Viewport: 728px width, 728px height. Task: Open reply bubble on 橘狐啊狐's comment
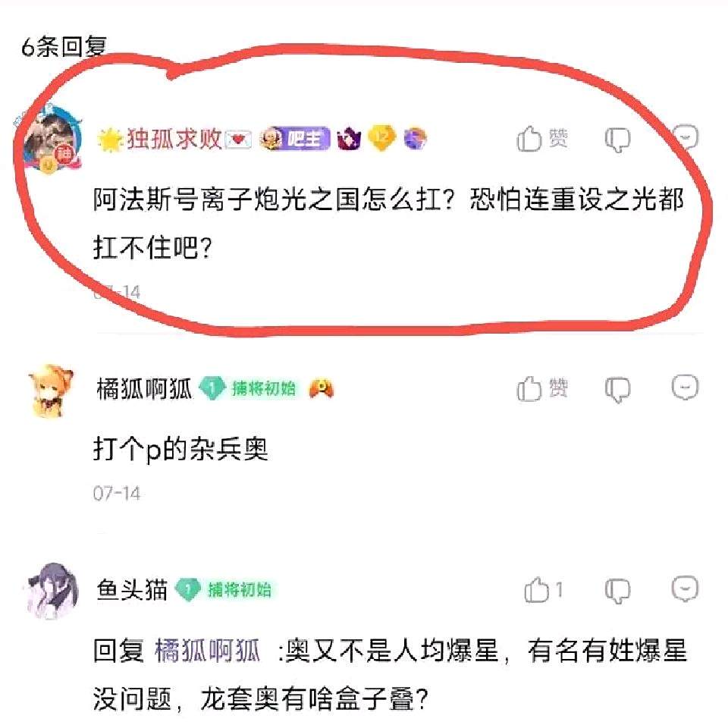click(686, 387)
